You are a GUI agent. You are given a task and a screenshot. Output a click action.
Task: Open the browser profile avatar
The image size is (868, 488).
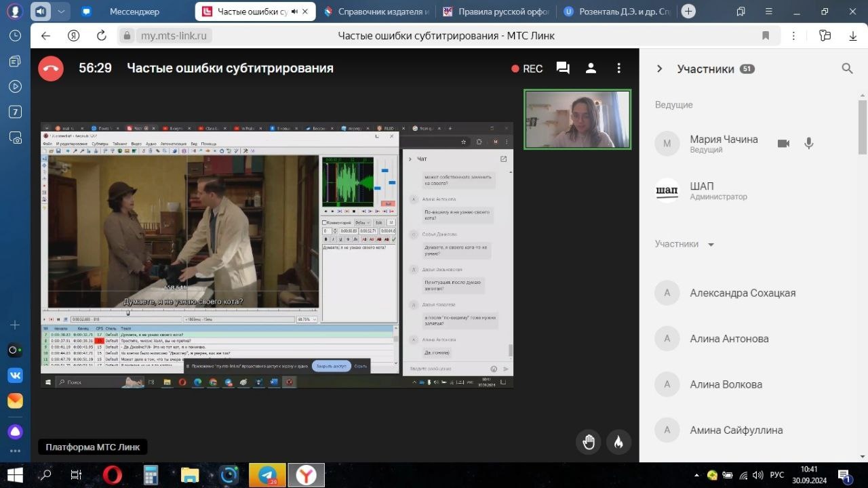click(x=15, y=12)
